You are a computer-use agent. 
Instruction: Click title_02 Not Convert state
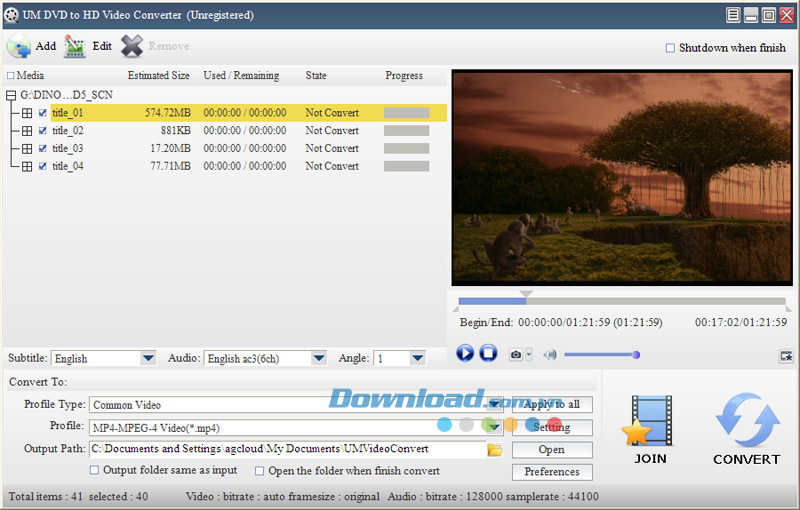(x=332, y=131)
